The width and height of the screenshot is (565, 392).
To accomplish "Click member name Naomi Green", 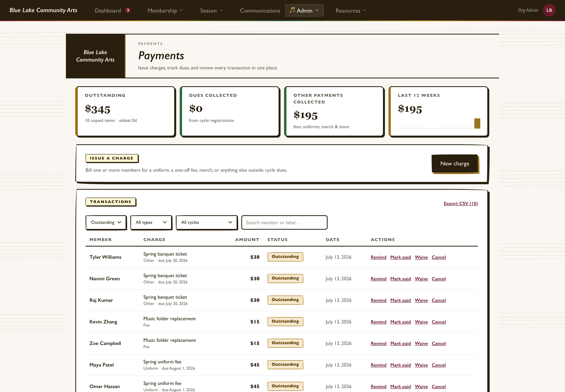I will (105, 279).
